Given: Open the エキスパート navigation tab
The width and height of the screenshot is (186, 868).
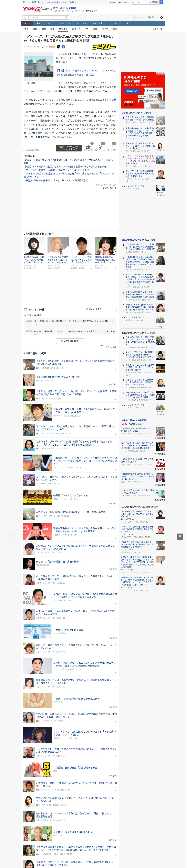Looking at the screenshot, I should pos(64,24).
